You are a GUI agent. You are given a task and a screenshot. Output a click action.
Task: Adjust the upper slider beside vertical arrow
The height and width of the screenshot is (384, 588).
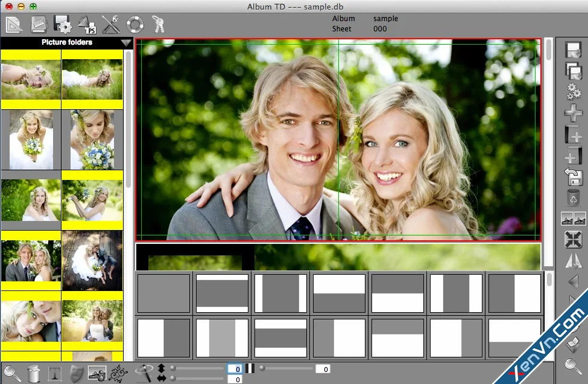[197, 369]
